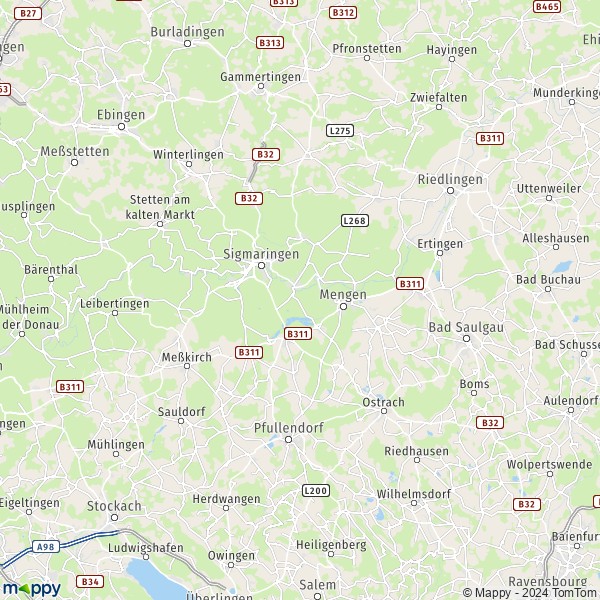
Task: Click the L200 road badge
Action: (x=316, y=491)
